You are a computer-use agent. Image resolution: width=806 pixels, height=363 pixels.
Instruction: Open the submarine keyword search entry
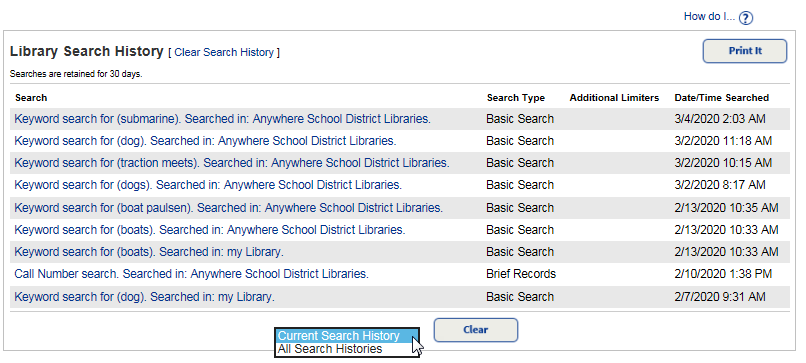coord(223,119)
